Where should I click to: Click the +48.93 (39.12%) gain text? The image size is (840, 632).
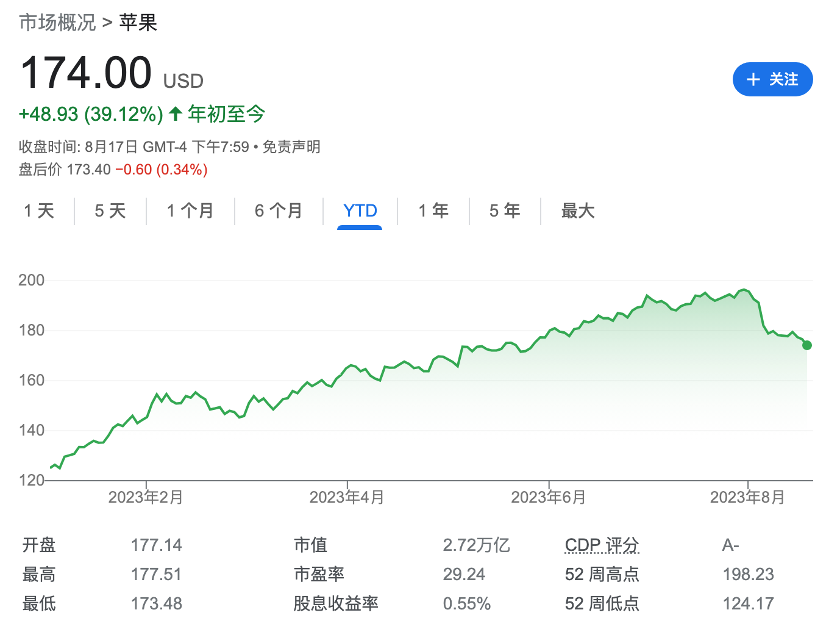(x=91, y=114)
